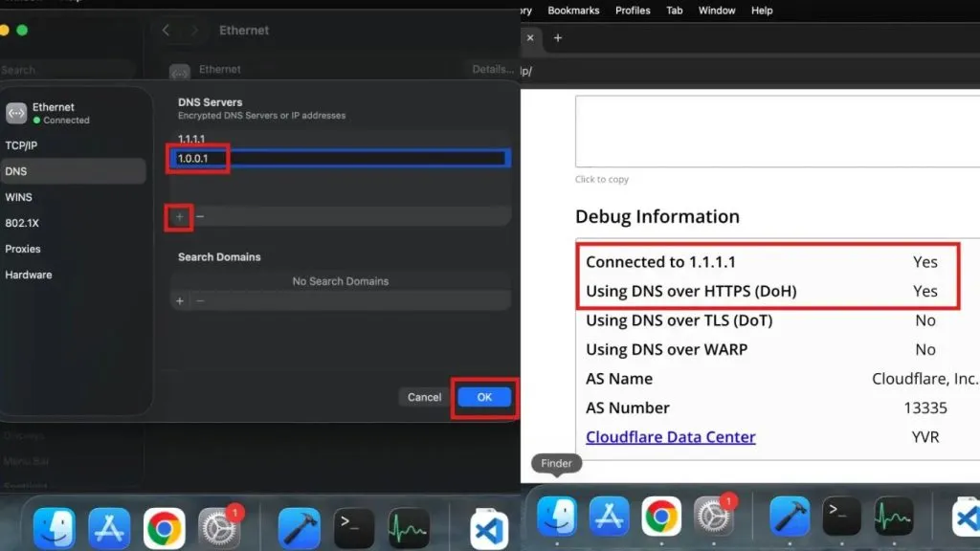This screenshot has height=551, width=980.
Task: Switch to the WINS section
Action: [74, 197]
